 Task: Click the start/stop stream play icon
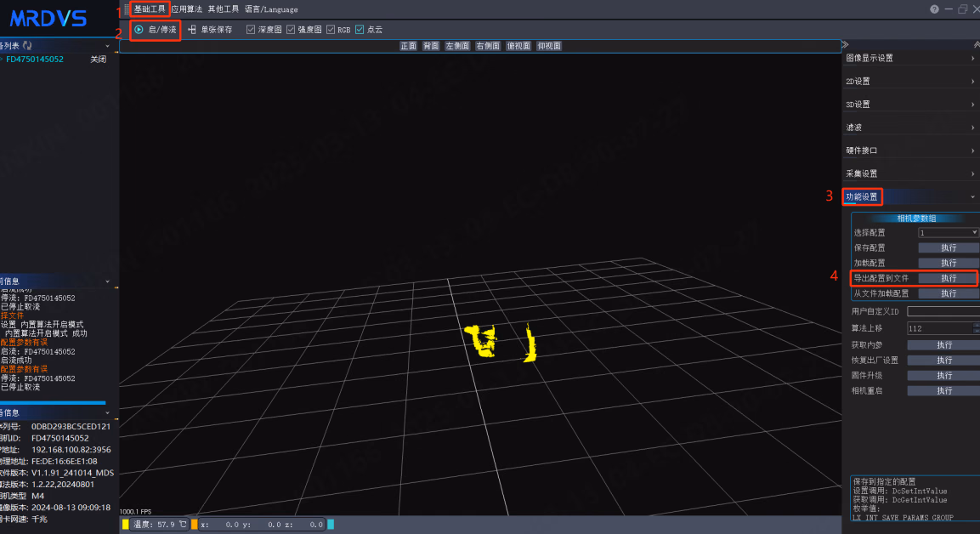[139, 30]
